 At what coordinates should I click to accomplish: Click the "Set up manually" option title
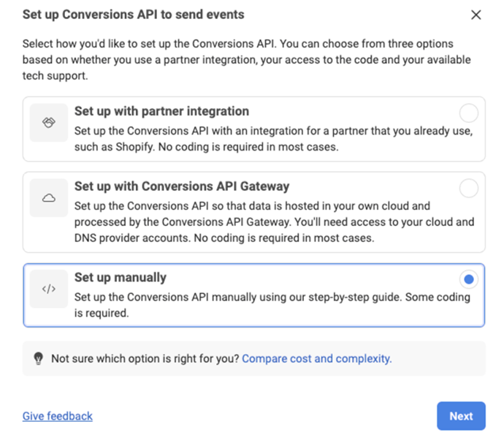pyautogui.click(x=121, y=278)
